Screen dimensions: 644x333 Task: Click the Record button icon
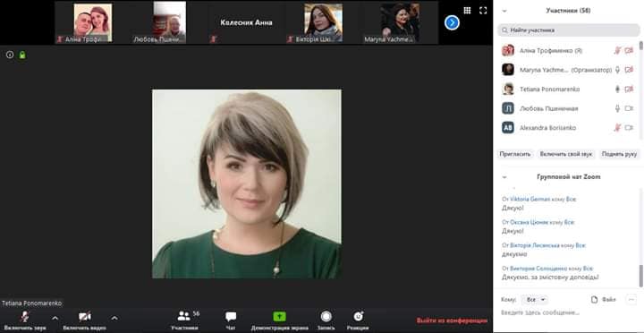[x=326, y=316]
